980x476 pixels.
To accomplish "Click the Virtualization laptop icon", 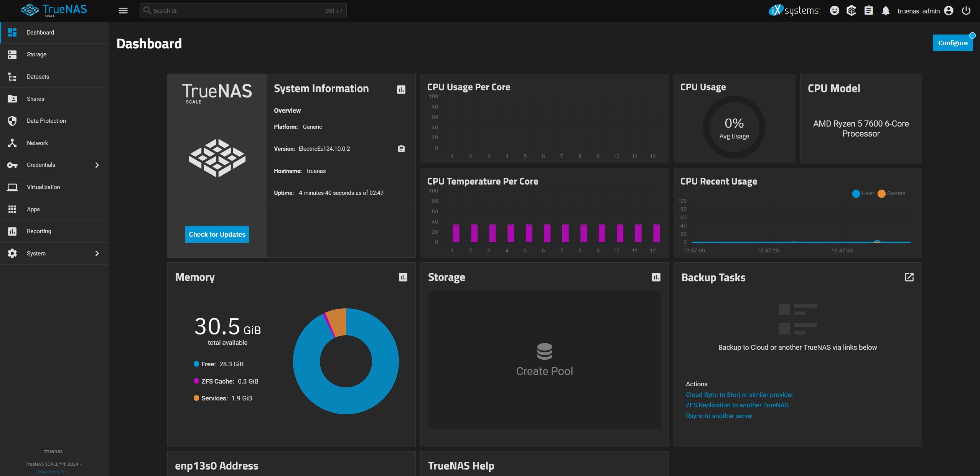I will point(12,187).
